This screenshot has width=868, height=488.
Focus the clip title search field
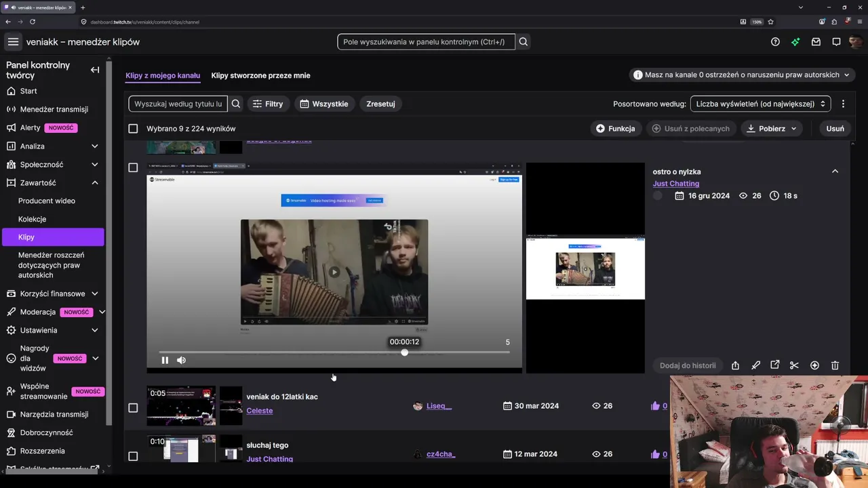(x=178, y=104)
